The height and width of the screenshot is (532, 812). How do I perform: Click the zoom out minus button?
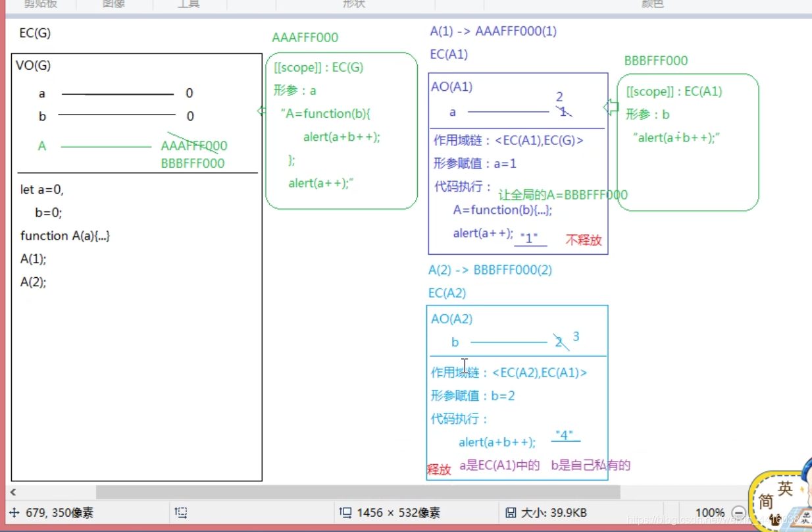[x=738, y=513]
